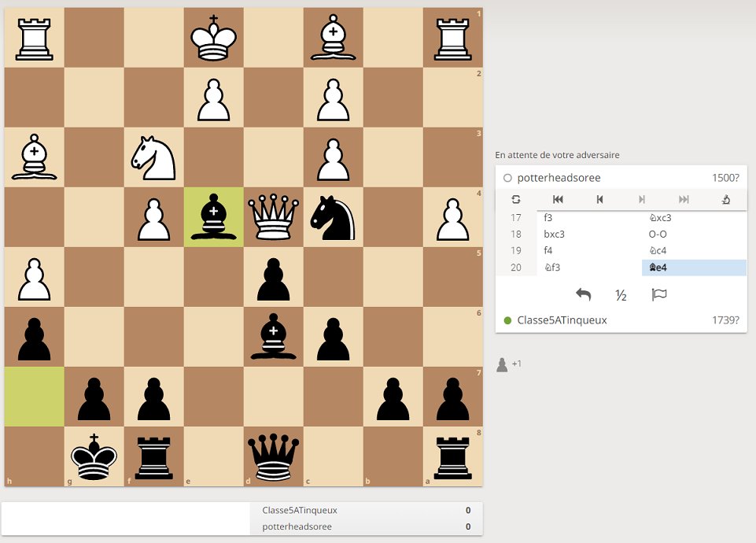This screenshot has width=756, height=543.
Task: Select White's move f3 at move 17
Action: point(548,218)
